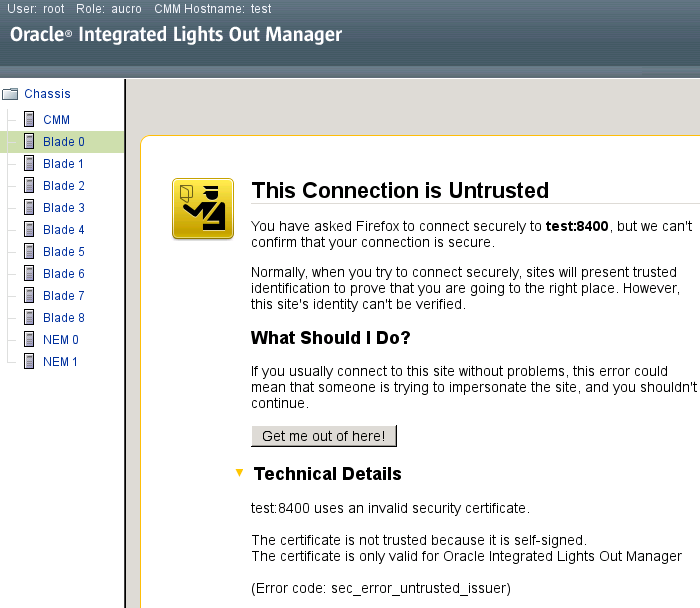The height and width of the screenshot is (608, 700).
Task: Select Blade 0 in the navigation tree
Action: (x=64, y=142)
